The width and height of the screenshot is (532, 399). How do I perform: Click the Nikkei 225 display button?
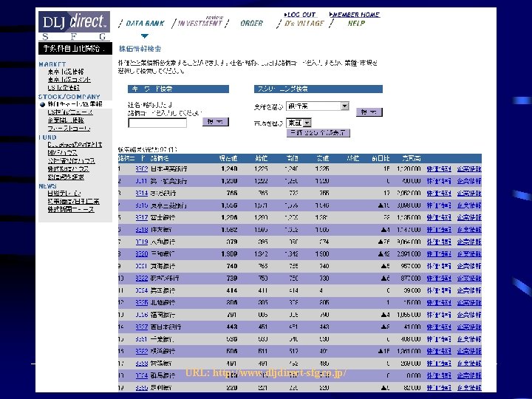[x=318, y=133]
